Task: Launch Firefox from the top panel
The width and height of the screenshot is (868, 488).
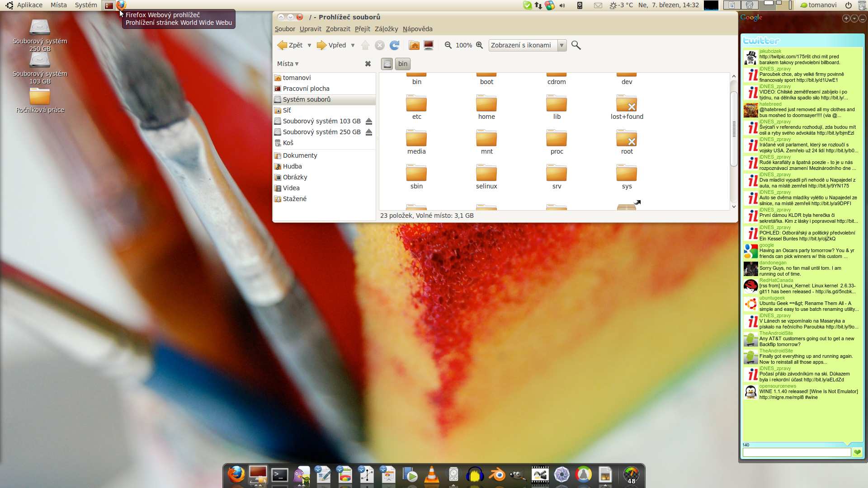Action: [x=121, y=5]
